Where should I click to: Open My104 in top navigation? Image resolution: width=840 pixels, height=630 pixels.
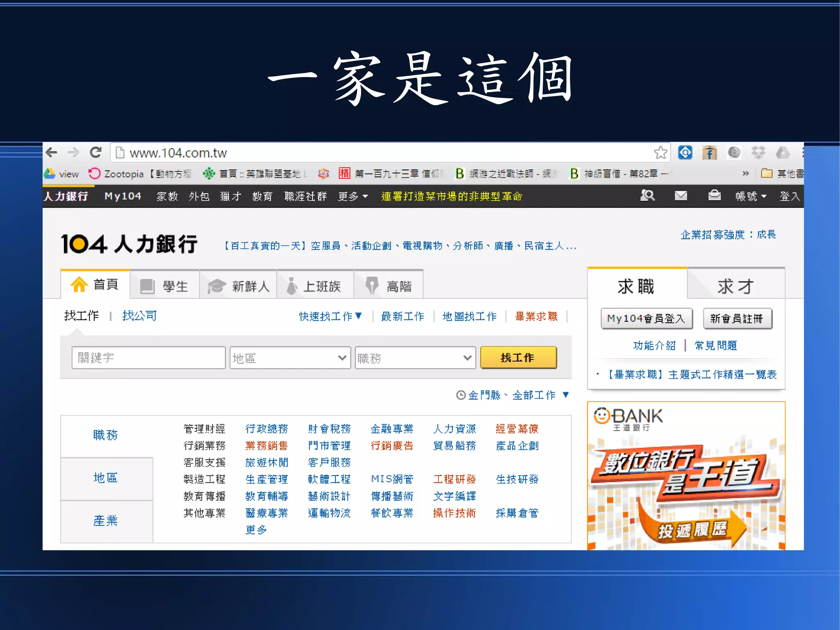[x=123, y=196]
